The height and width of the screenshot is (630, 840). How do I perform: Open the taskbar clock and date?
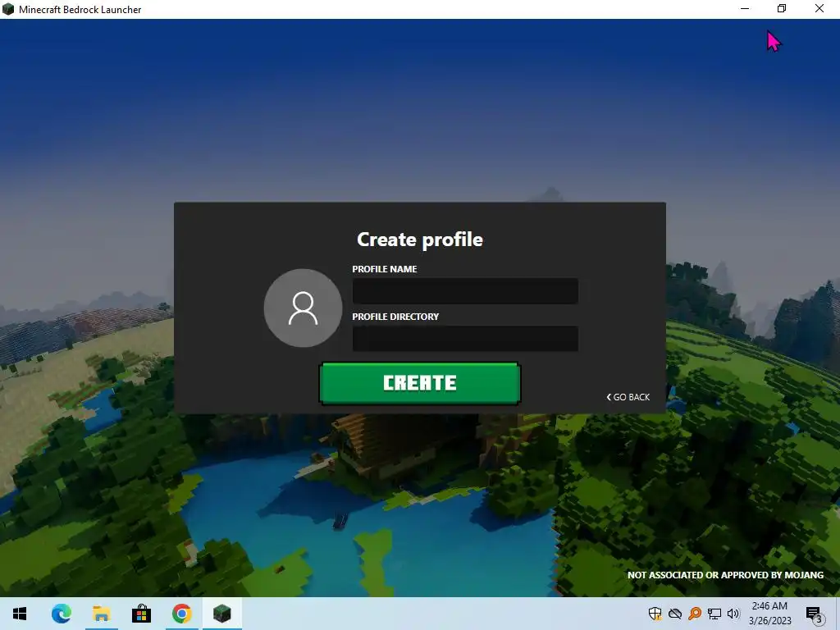pyautogui.click(x=769, y=614)
